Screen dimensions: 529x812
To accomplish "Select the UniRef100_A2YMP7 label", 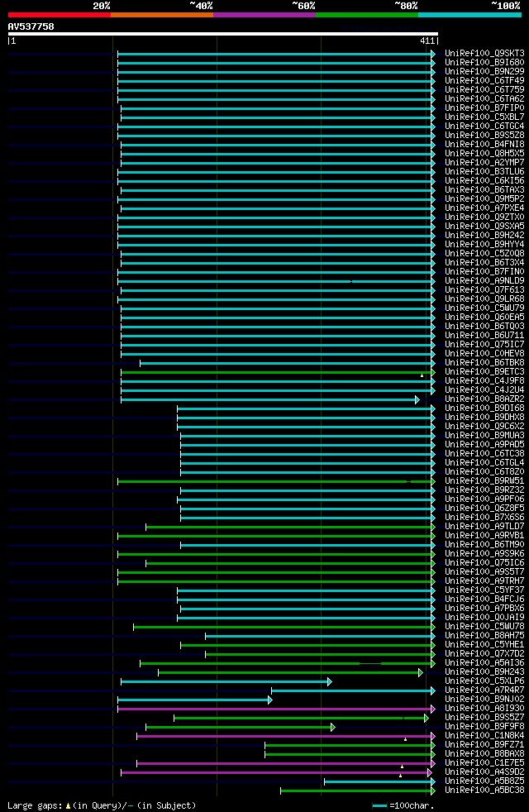I will click(484, 163).
